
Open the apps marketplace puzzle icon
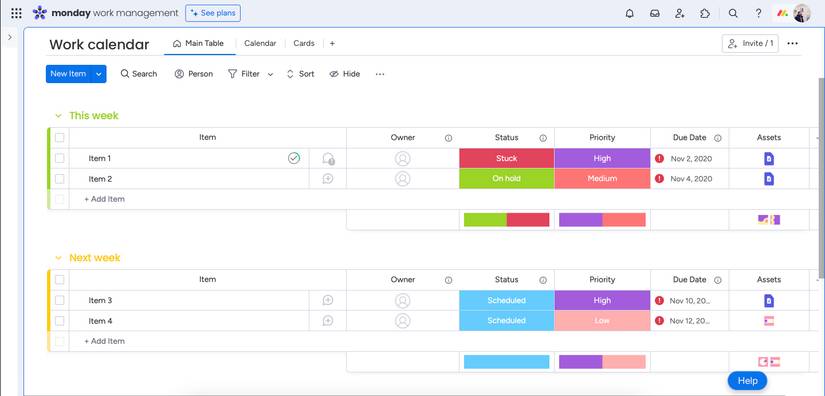705,14
